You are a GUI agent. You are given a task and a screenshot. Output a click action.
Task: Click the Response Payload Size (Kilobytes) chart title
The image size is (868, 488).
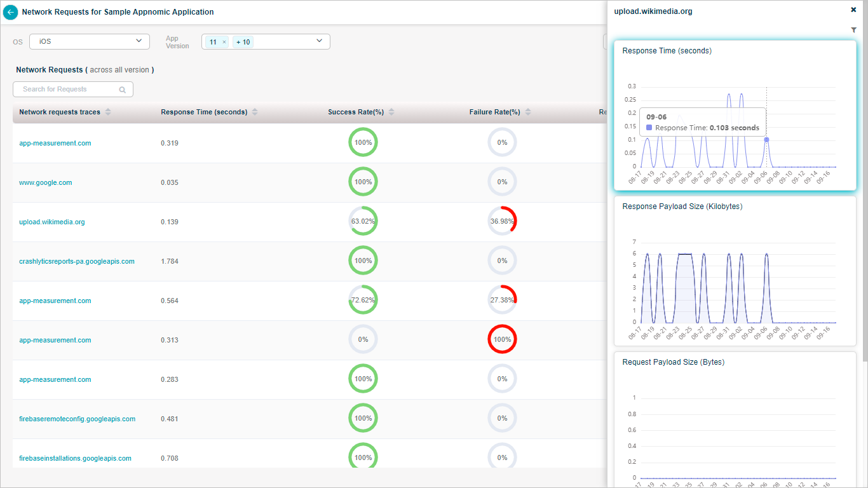pos(682,207)
